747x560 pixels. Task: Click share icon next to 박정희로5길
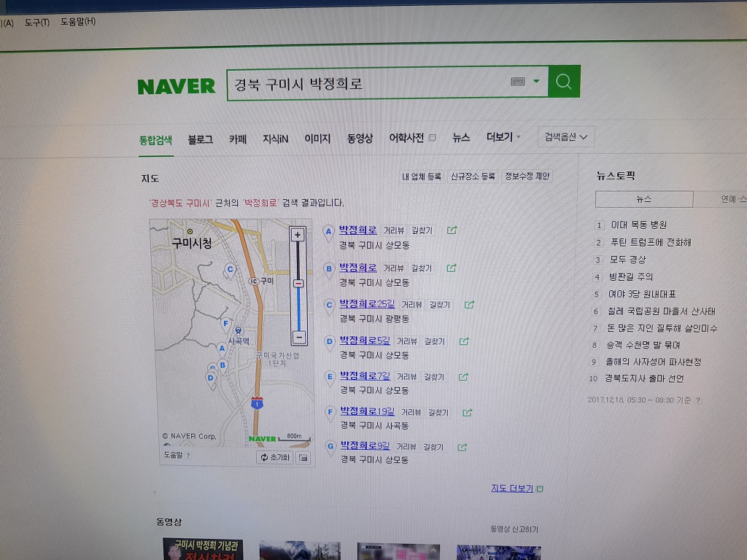(x=464, y=341)
